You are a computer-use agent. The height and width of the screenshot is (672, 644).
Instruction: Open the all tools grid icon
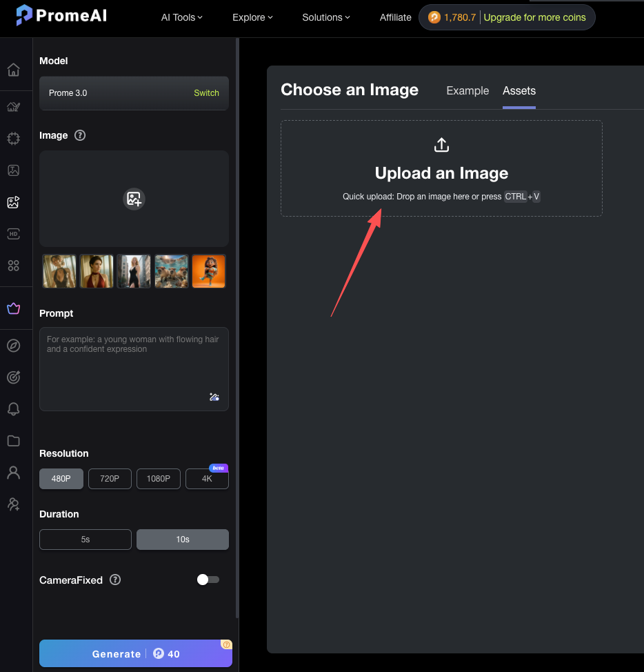13,266
